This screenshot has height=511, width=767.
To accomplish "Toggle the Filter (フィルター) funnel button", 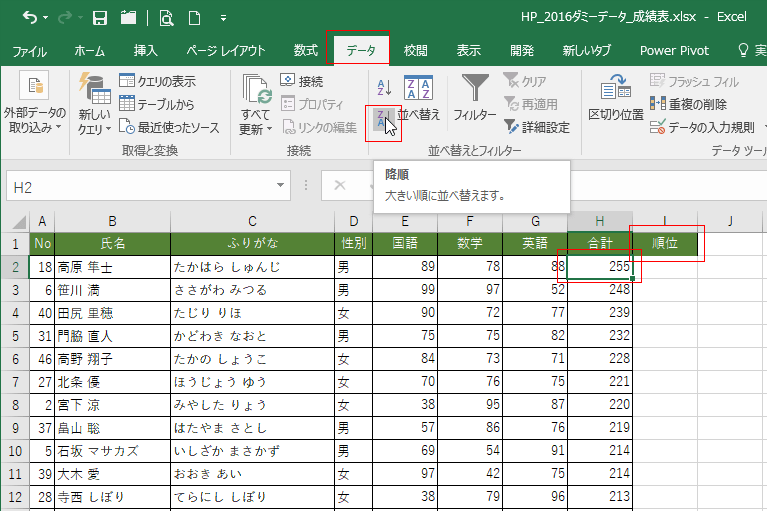I will click(474, 98).
